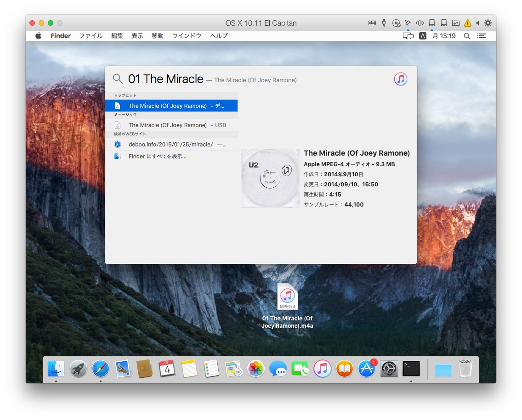Launch Launchpad rocket icon in Dock
This screenshot has height=420, width=522.
point(78,369)
